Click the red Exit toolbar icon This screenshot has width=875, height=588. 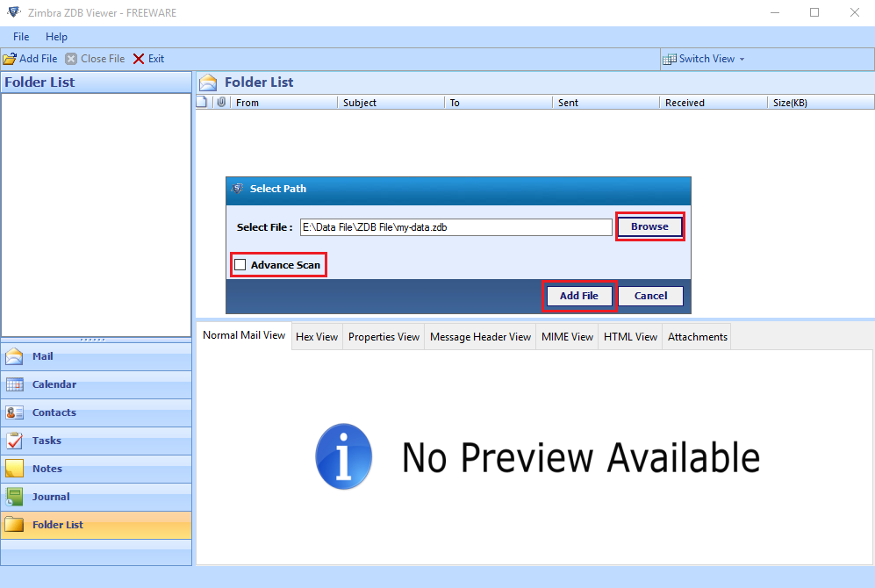(139, 59)
